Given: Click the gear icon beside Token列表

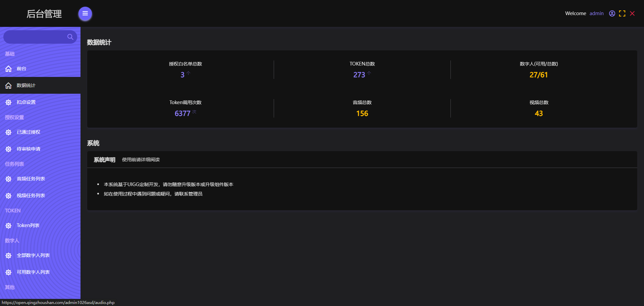Looking at the screenshot, I should (8, 226).
